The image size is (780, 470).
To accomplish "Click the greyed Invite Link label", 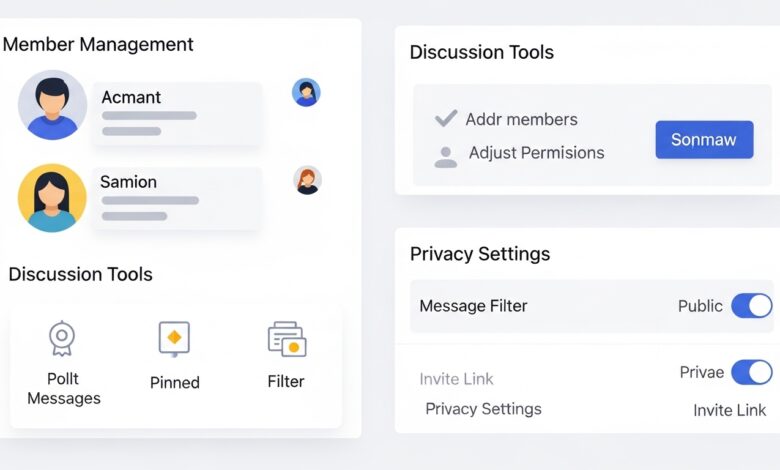I will click(x=456, y=379).
